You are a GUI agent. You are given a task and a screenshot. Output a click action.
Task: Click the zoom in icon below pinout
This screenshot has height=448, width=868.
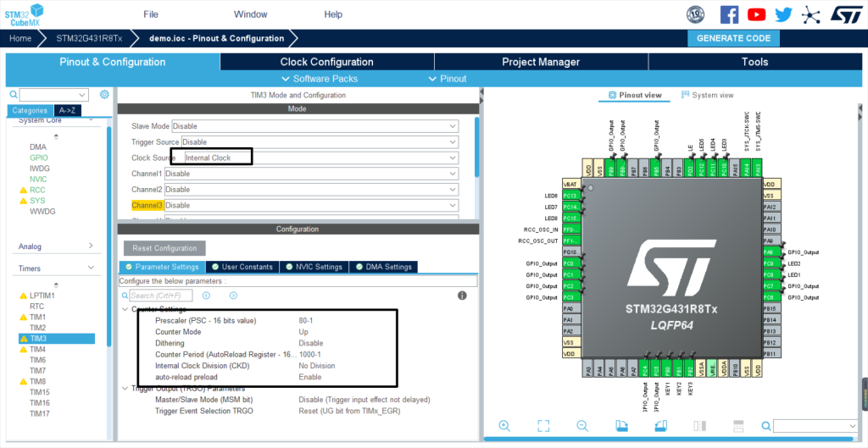[504, 426]
